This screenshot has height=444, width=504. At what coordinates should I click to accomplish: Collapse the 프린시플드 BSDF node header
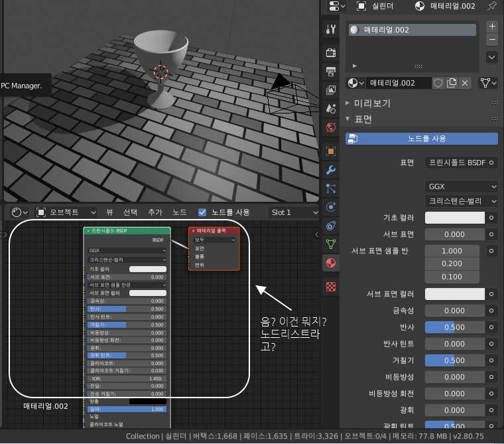click(x=88, y=231)
